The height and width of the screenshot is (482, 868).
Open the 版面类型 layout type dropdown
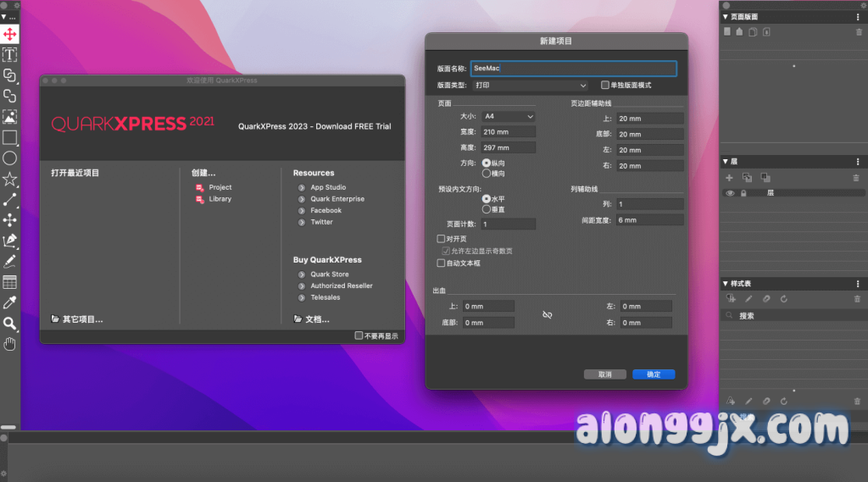coord(530,86)
